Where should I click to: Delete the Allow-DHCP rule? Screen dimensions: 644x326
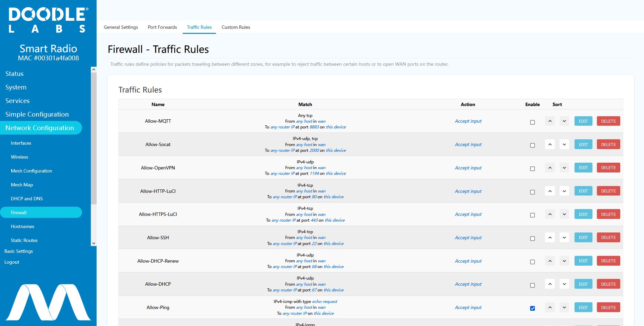tap(608, 284)
